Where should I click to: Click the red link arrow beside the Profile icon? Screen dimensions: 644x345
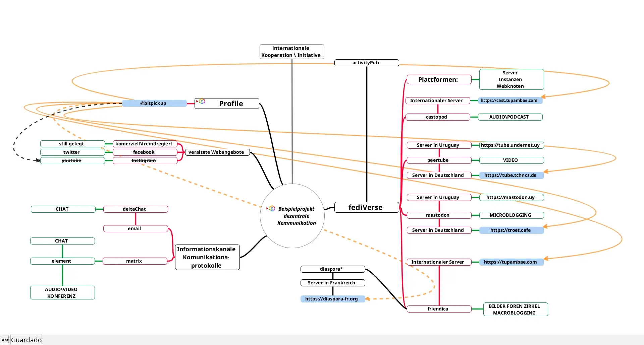[x=197, y=101]
